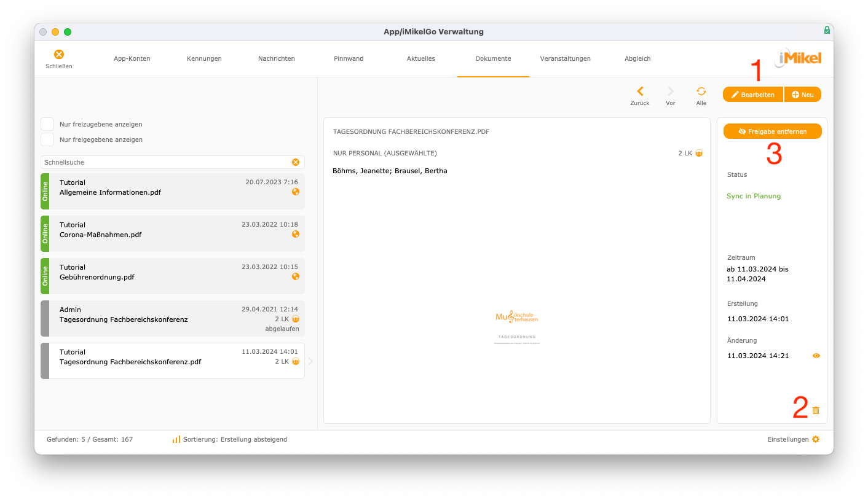The width and height of the screenshot is (868, 500).
Task: Click the Bearbeiten button
Action: click(x=753, y=95)
